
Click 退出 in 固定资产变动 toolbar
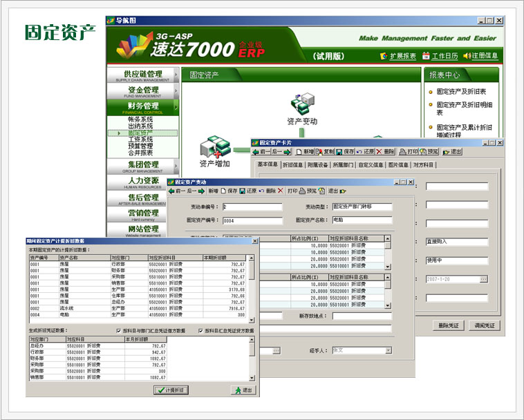tap(337, 191)
